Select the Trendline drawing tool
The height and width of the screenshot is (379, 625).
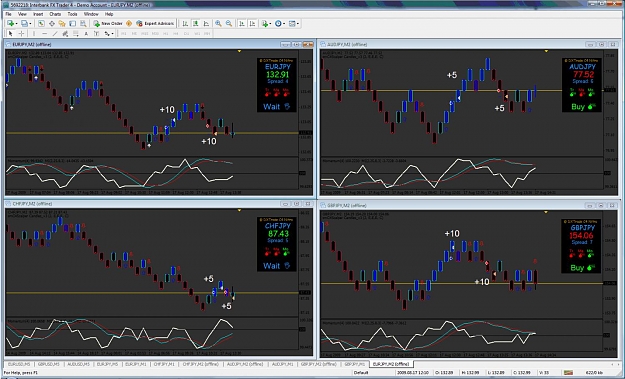pyautogui.click(x=55, y=33)
